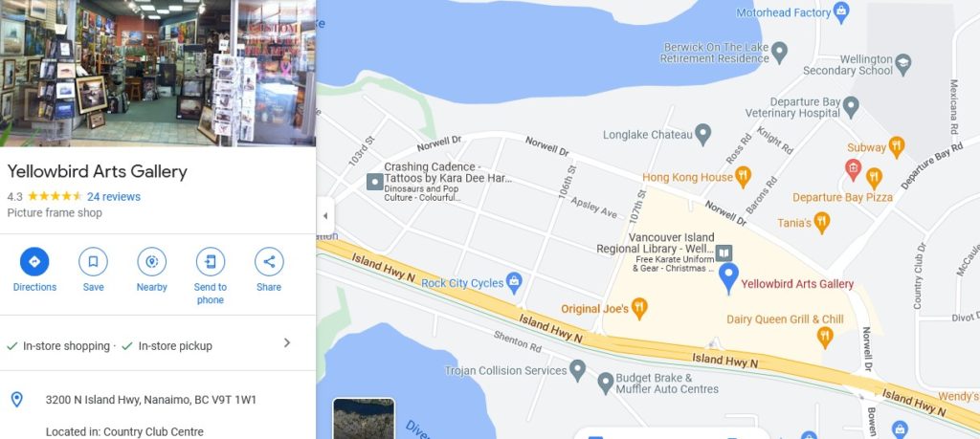
Task: Send location to phone icon
Action: click(211, 262)
